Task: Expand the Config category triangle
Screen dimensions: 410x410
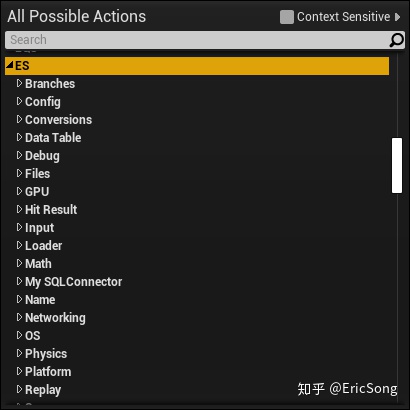Action: point(19,101)
